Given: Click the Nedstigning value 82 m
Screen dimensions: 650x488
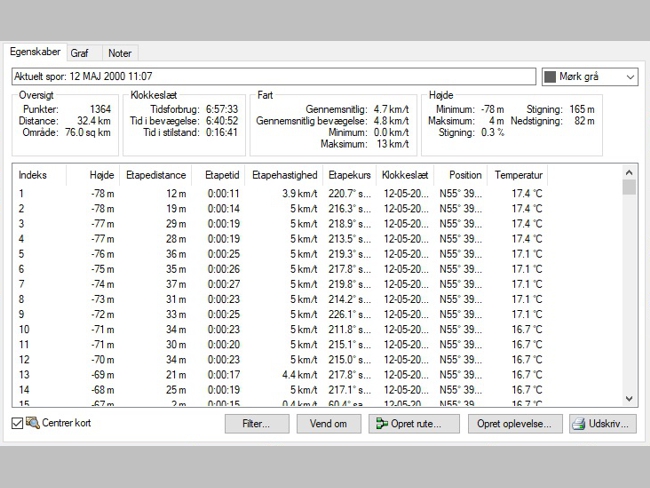Looking at the screenshot, I should point(585,121).
